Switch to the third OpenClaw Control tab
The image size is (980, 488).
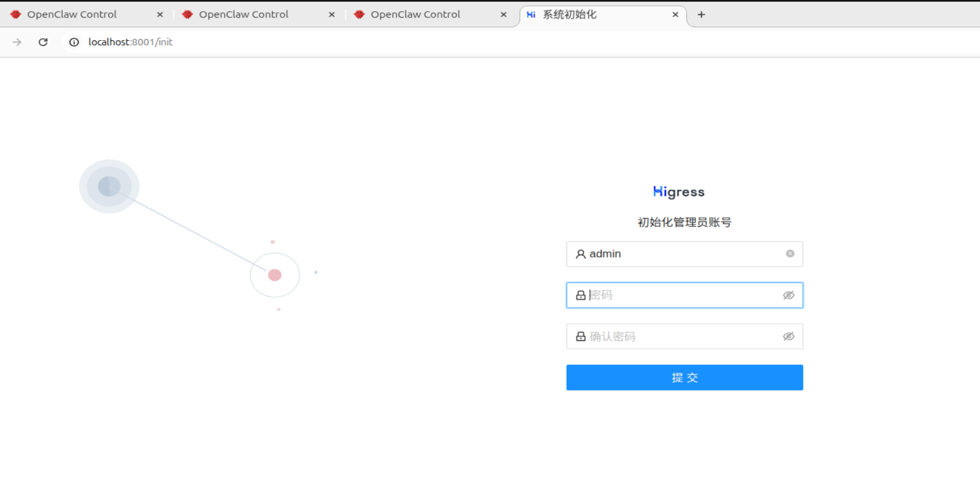coord(415,15)
